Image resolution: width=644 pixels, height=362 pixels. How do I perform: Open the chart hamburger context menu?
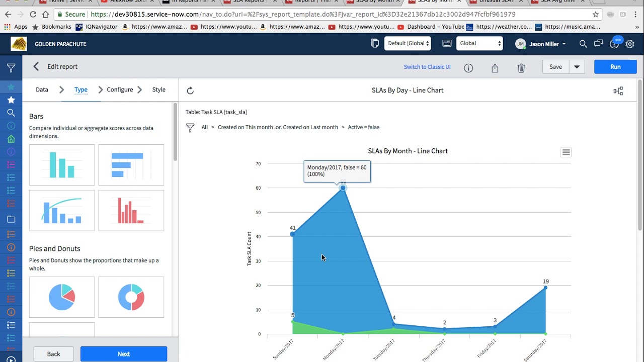click(x=566, y=152)
